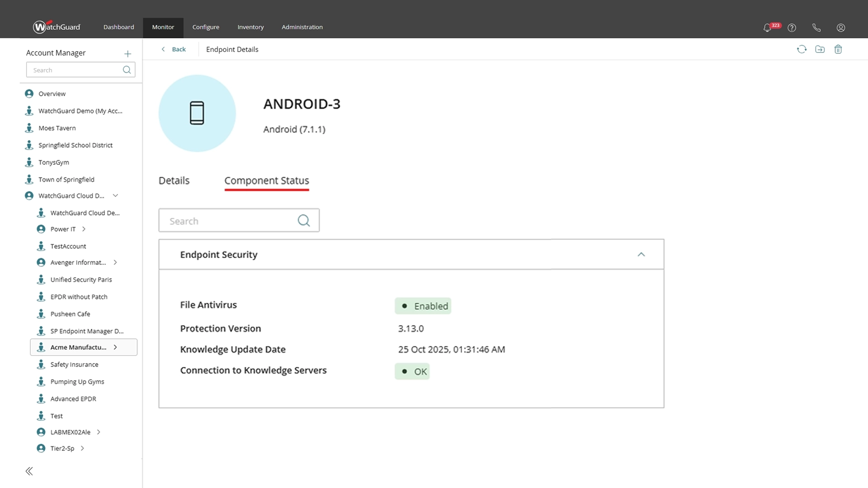Expand the Avenger Informat... account
The height and width of the screenshot is (488, 868).
pos(115,263)
